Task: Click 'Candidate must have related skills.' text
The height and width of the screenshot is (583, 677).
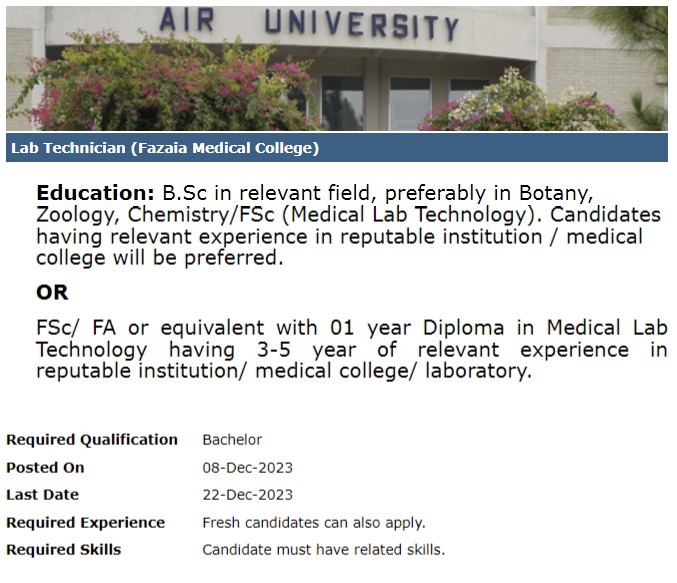Action: coord(323,550)
